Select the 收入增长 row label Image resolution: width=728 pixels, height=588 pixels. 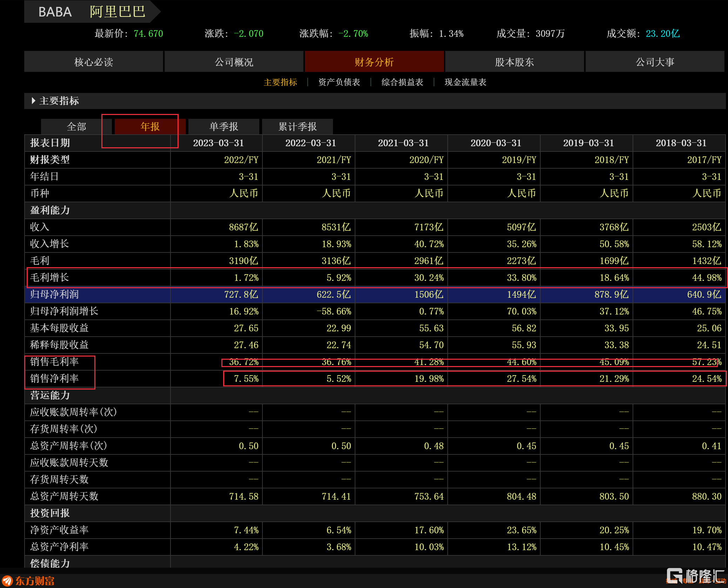point(49,244)
